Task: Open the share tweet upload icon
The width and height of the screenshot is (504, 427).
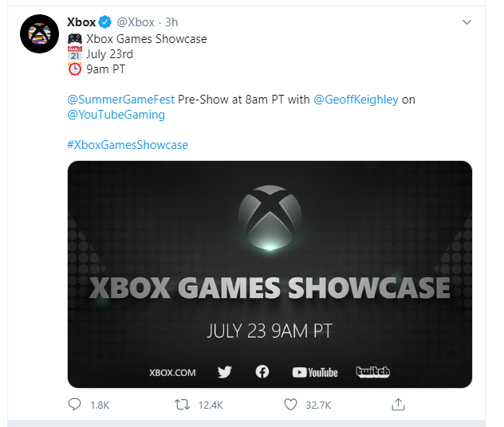Action: (x=398, y=404)
